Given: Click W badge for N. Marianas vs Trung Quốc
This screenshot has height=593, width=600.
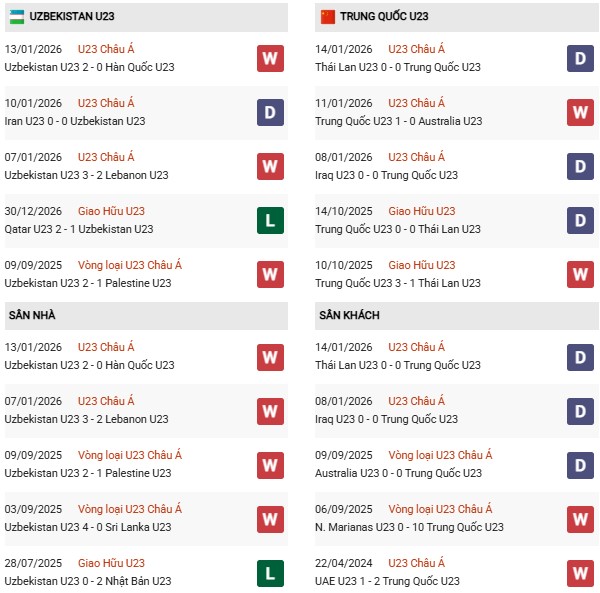Looking at the screenshot, I should 581,518.
